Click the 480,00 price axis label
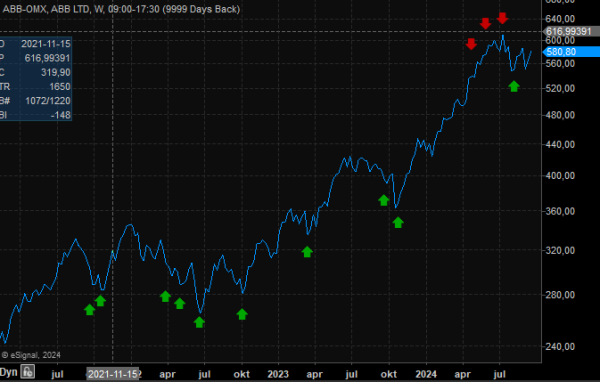 (x=560, y=115)
